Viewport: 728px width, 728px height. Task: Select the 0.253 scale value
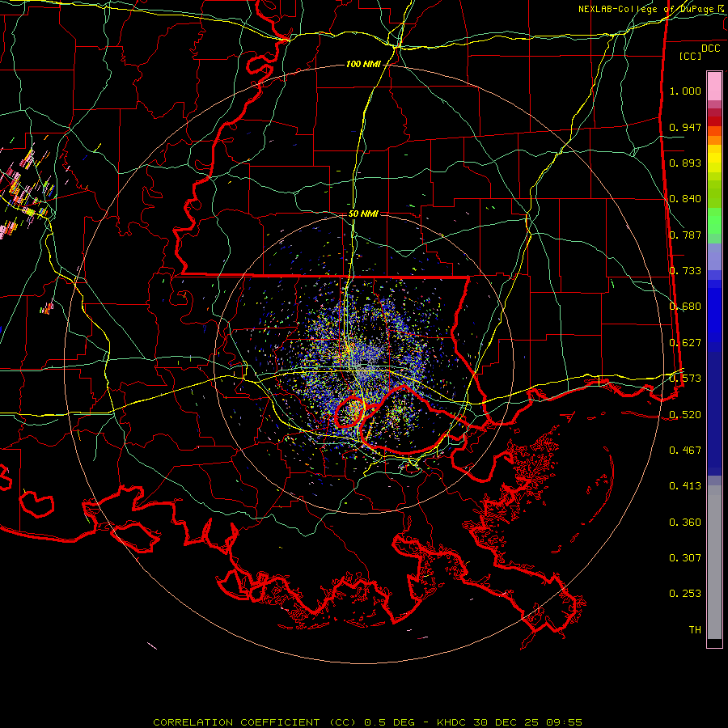click(685, 594)
